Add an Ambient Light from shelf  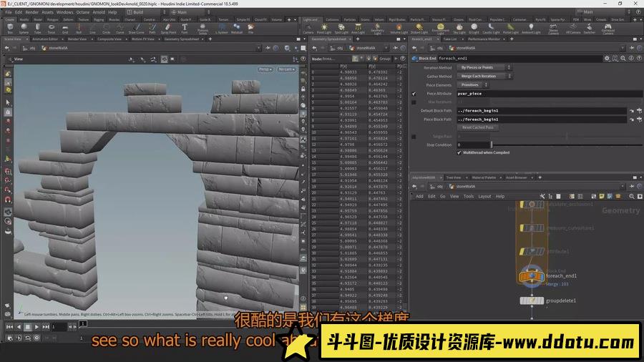point(531,29)
